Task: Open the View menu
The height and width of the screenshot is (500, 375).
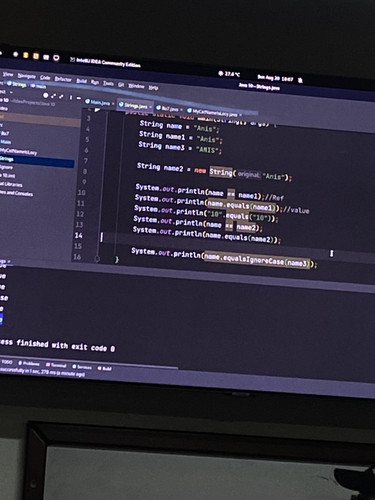Action: pyautogui.click(x=8, y=74)
